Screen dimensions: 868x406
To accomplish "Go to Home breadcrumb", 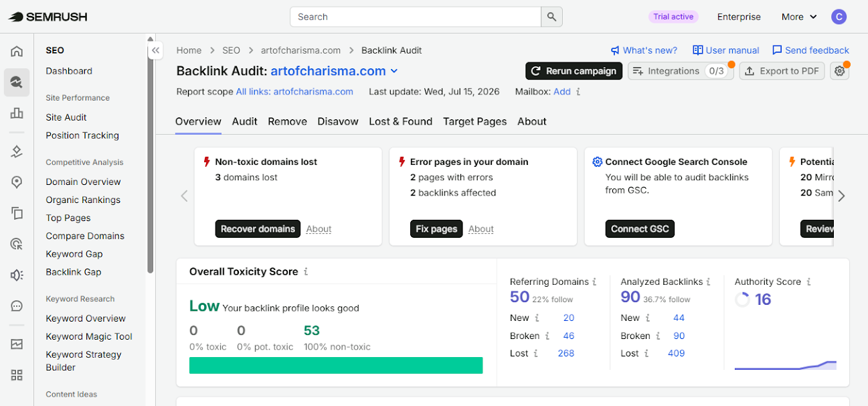I will pyautogui.click(x=189, y=50).
